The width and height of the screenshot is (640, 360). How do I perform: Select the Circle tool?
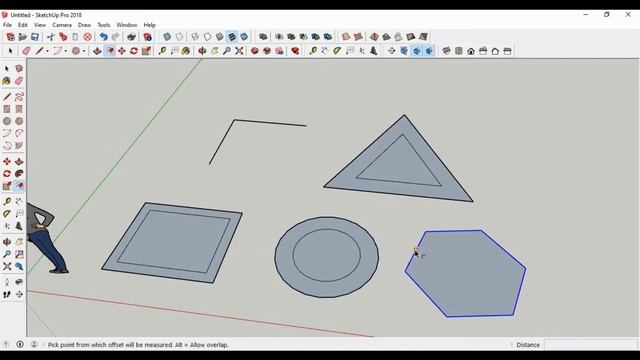(x=7, y=121)
